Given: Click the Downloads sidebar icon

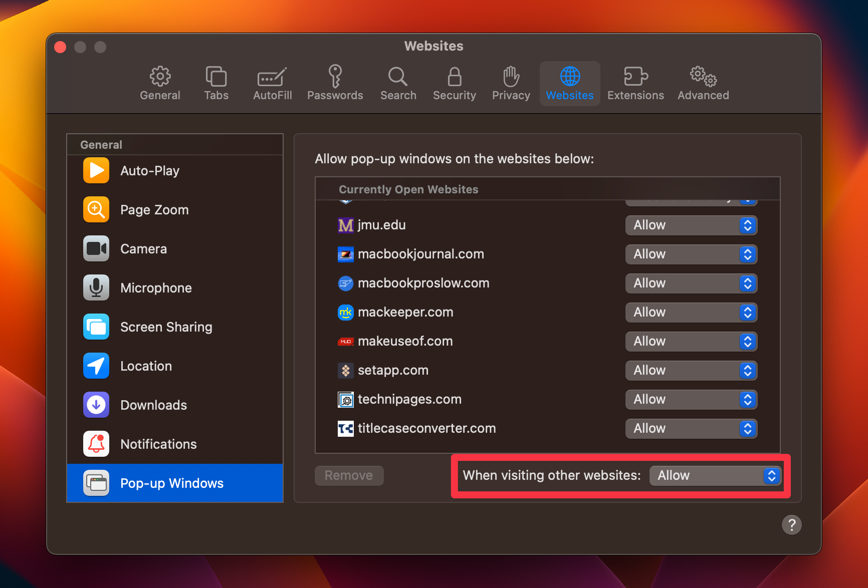Looking at the screenshot, I should pyautogui.click(x=96, y=405).
